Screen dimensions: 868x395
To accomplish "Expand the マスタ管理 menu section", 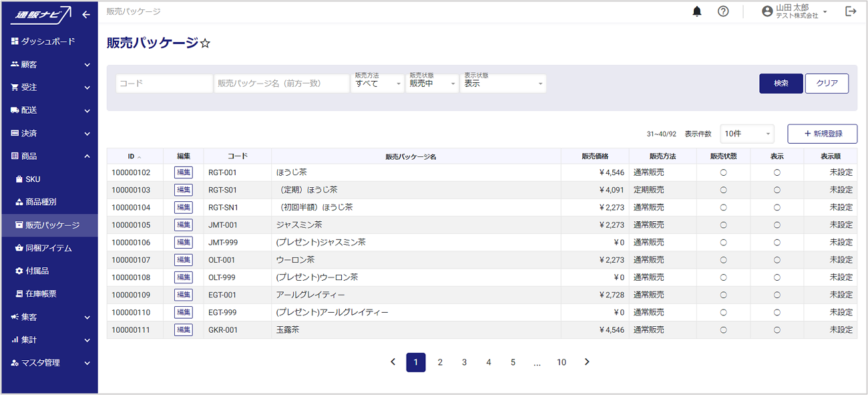I will (x=49, y=363).
